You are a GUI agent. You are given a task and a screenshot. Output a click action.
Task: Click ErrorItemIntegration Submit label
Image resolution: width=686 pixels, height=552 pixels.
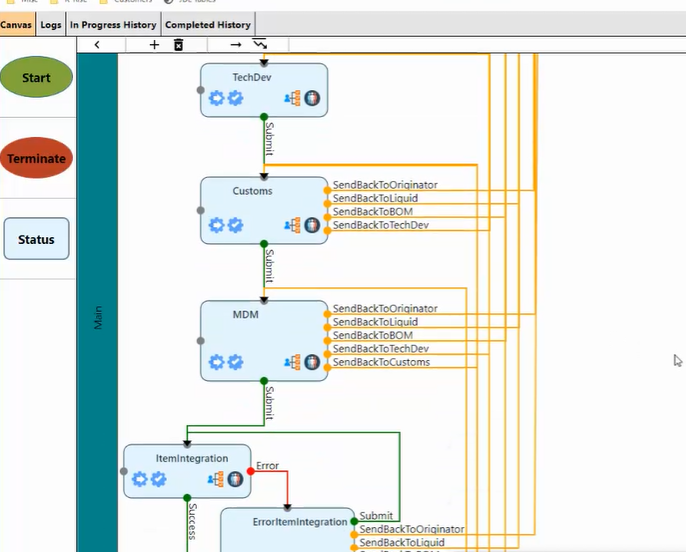(376, 516)
